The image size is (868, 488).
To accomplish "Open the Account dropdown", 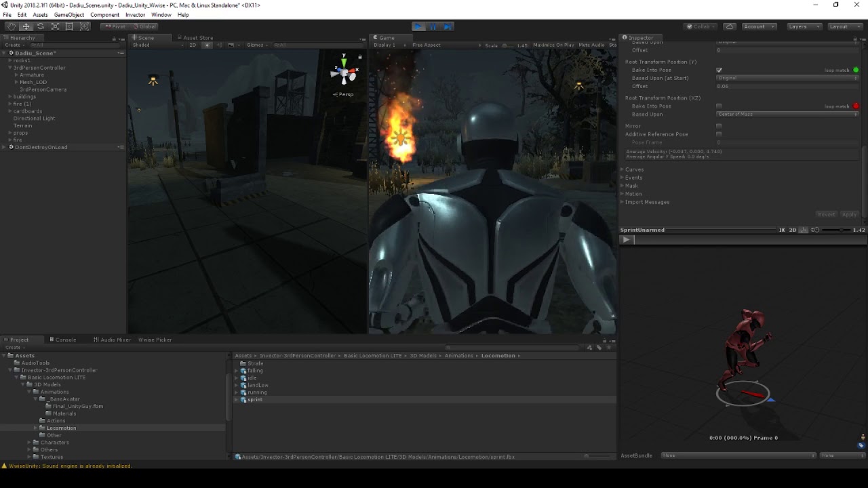I will (x=759, y=26).
